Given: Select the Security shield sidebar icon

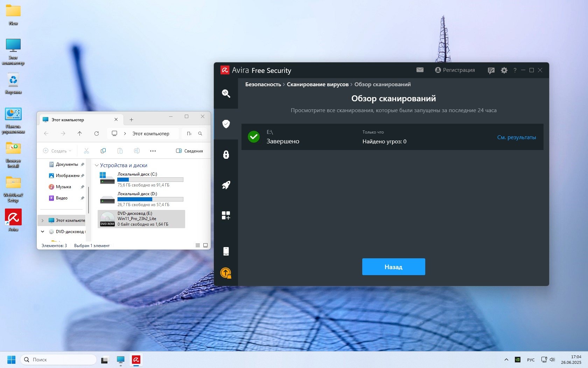Looking at the screenshot, I should click(x=226, y=124).
